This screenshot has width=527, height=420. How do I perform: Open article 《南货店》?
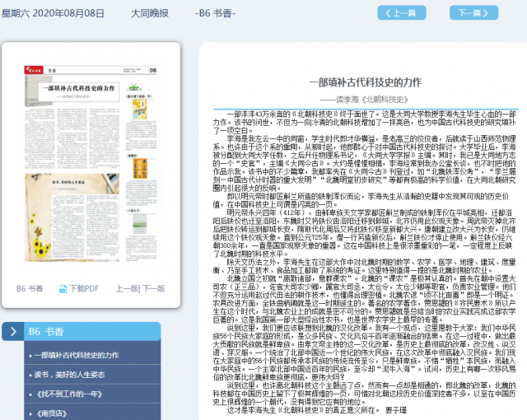point(52,413)
